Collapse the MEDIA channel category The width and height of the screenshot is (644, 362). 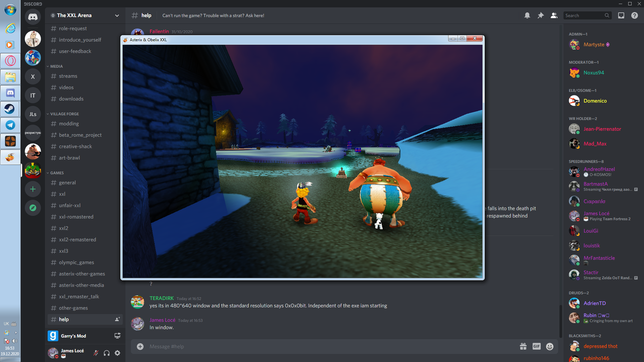pyautogui.click(x=55, y=66)
